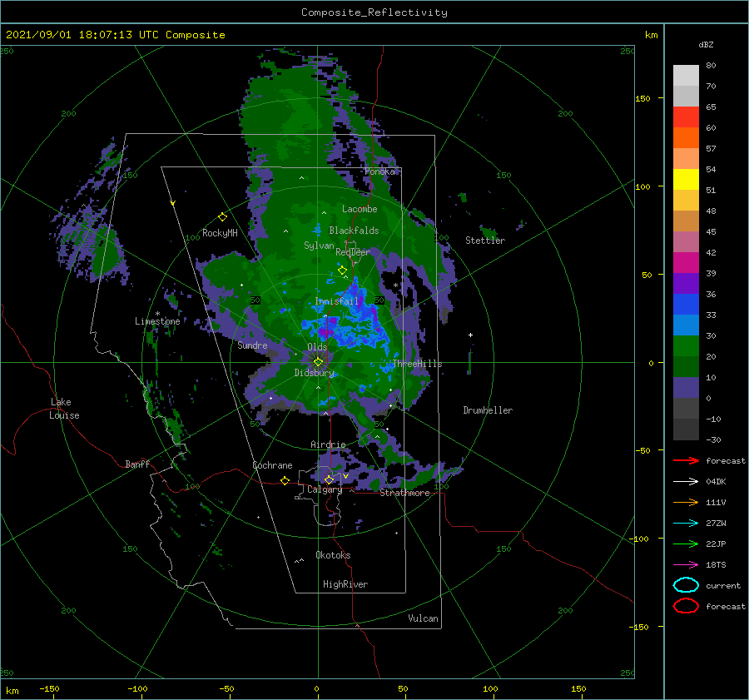Click the HighRiver city label
749x700 pixels.
[x=345, y=584]
